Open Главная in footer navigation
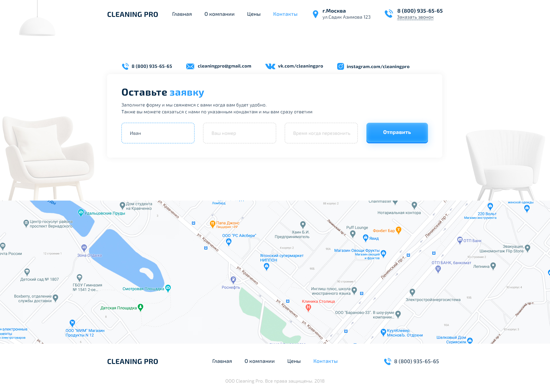The width and height of the screenshot is (550, 392). point(222,361)
